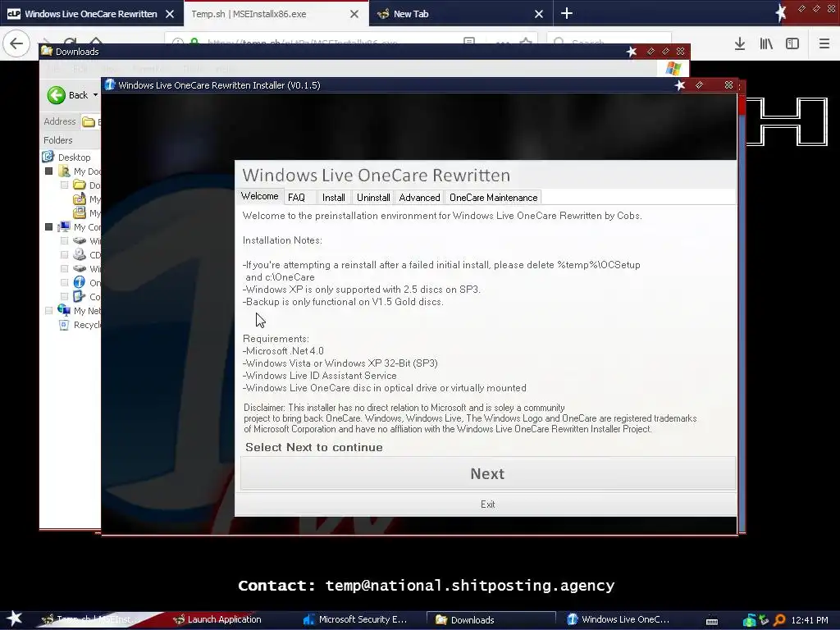
Task: Select the Desktop icon in the Folders tree
Action: (48, 157)
